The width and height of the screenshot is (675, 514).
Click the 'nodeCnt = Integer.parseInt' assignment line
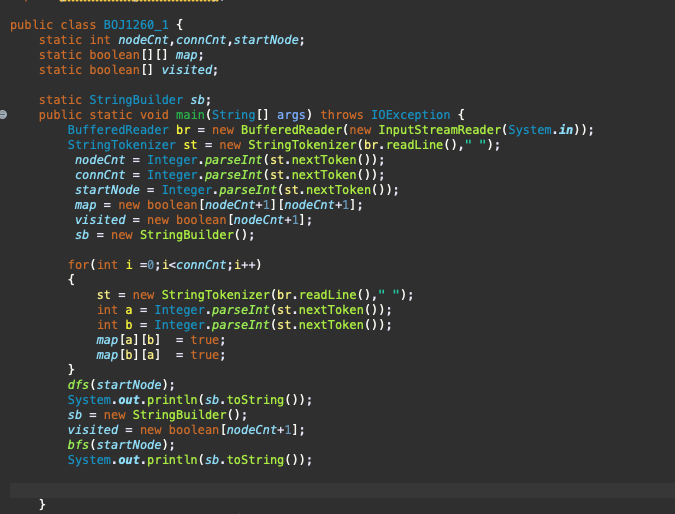[x=229, y=160]
